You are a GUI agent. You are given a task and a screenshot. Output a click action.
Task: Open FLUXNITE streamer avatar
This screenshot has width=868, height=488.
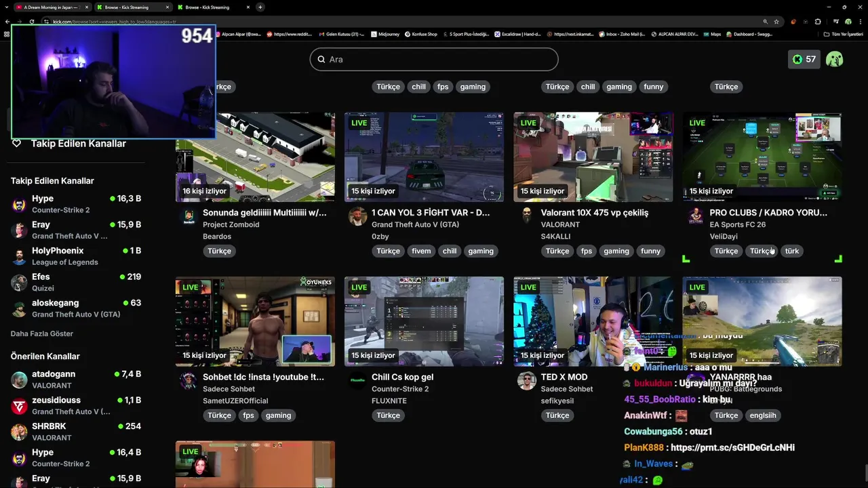tap(358, 381)
